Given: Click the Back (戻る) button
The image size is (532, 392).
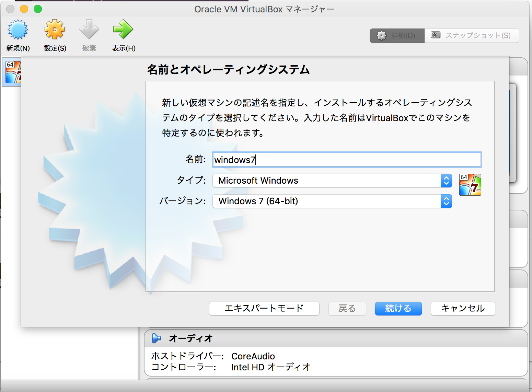Looking at the screenshot, I should coord(347,308).
